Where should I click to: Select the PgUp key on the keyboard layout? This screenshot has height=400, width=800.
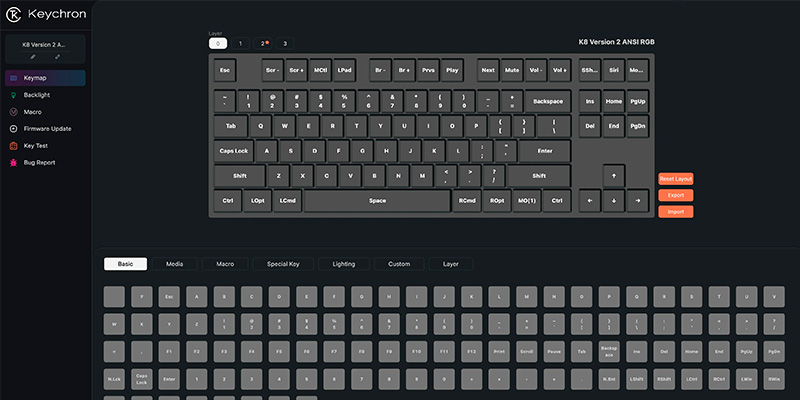coord(638,102)
